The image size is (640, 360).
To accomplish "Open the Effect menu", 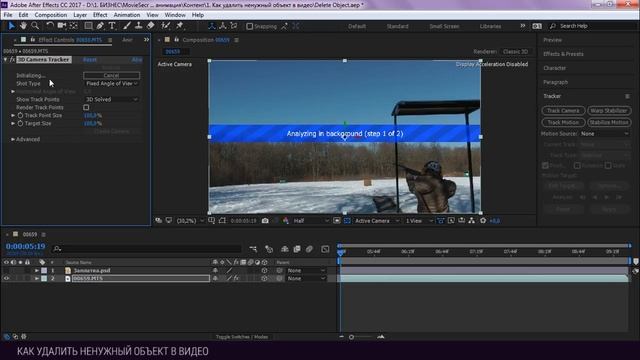I will pyautogui.click(x=100, y=15).
